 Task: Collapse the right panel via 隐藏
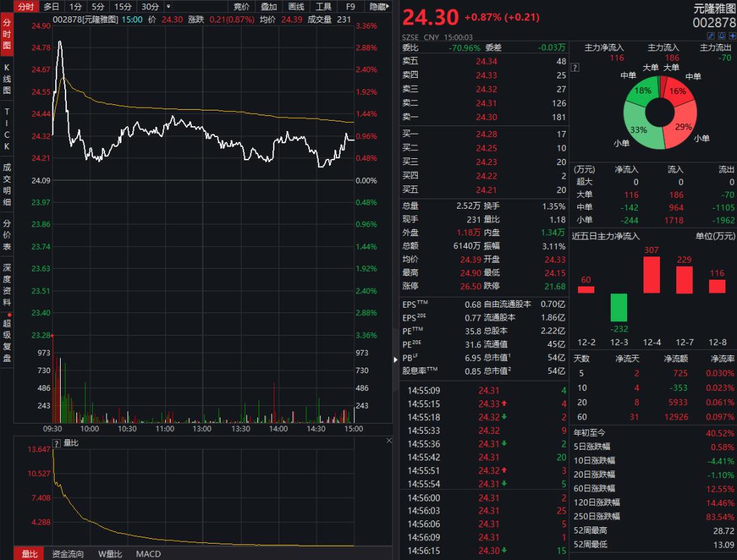pos(379,7)
